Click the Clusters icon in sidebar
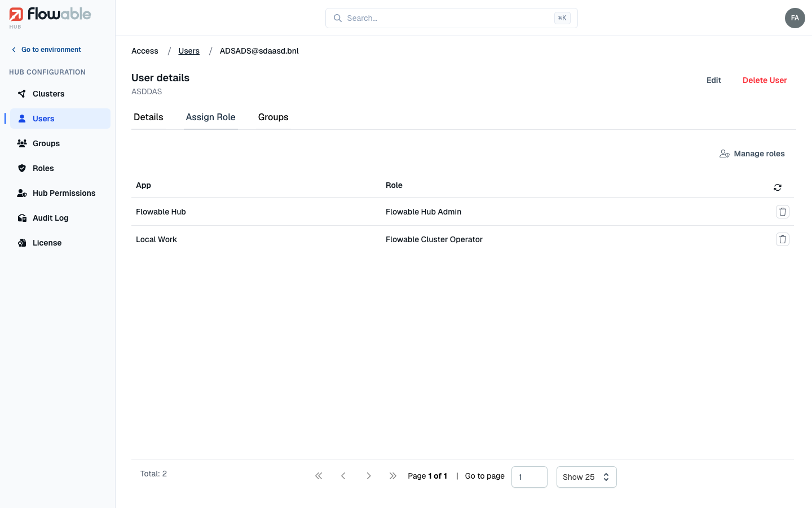Image resolution: width=812 pixels, height=508 pixels. click(x=22, y=94)
